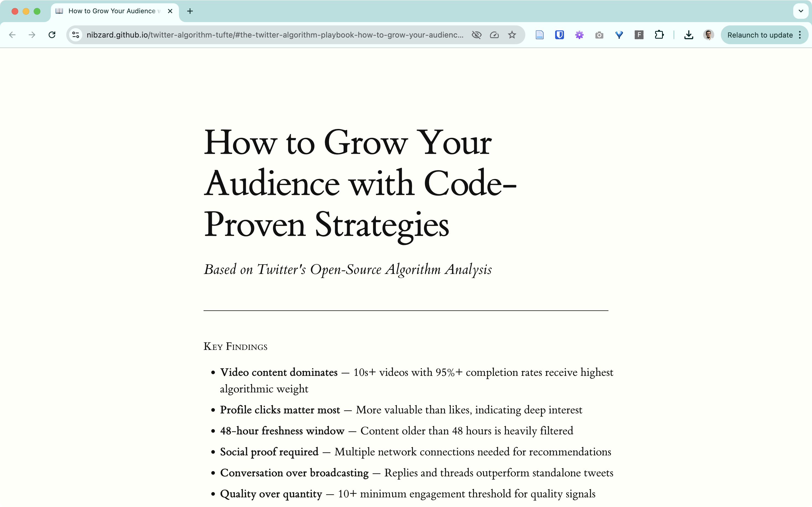
Task: Click the 'Relaunch to update' button
Action: (x=760, y=35)
